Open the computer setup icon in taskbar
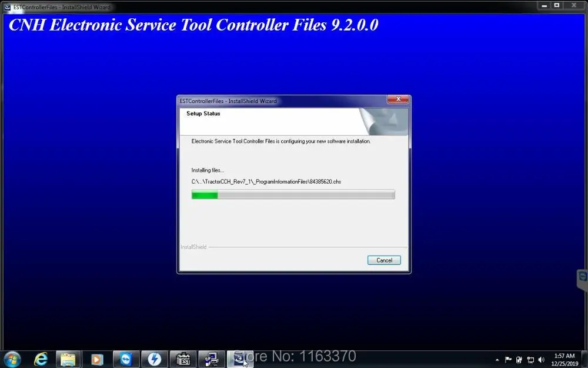588x368 pixels. (x=211, y=359)
